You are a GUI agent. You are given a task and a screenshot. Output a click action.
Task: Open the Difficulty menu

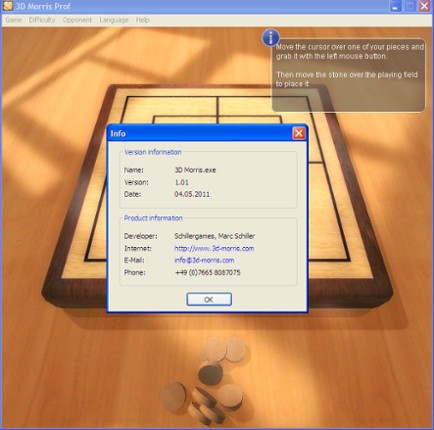(x=42, y=20)
